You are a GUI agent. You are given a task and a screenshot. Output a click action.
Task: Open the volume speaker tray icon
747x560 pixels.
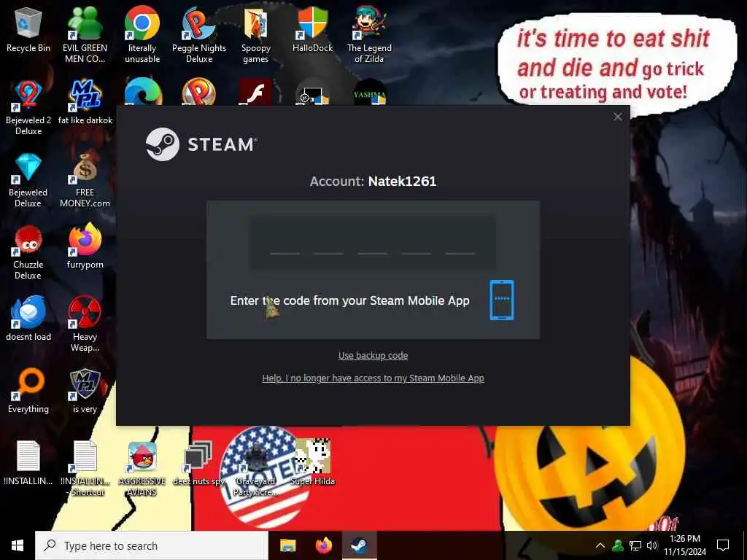652,545
